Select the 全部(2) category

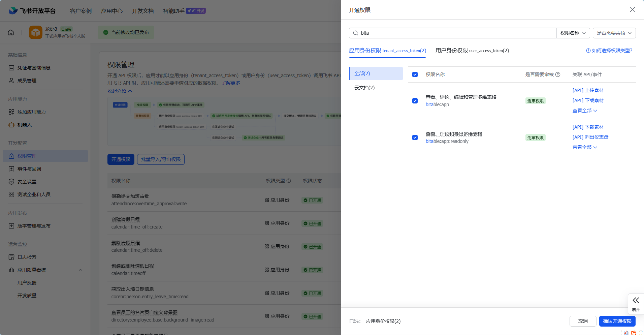pos(376,73)
